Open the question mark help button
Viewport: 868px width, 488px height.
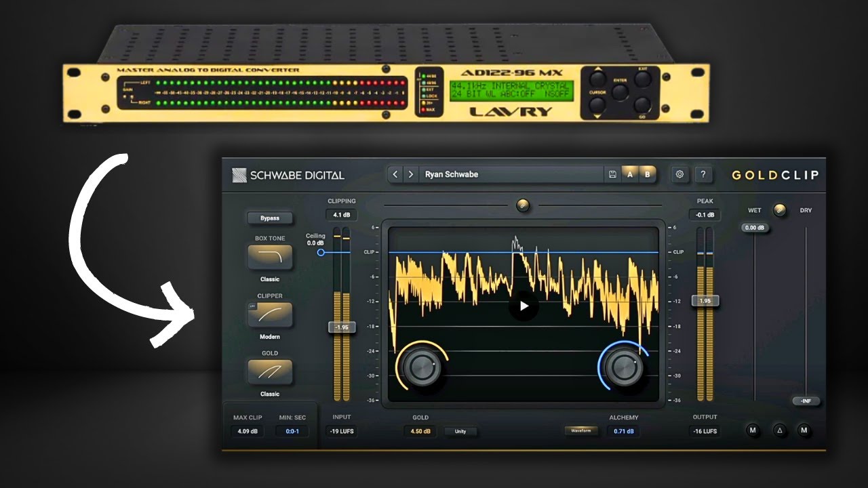click(x=703, y=174)
